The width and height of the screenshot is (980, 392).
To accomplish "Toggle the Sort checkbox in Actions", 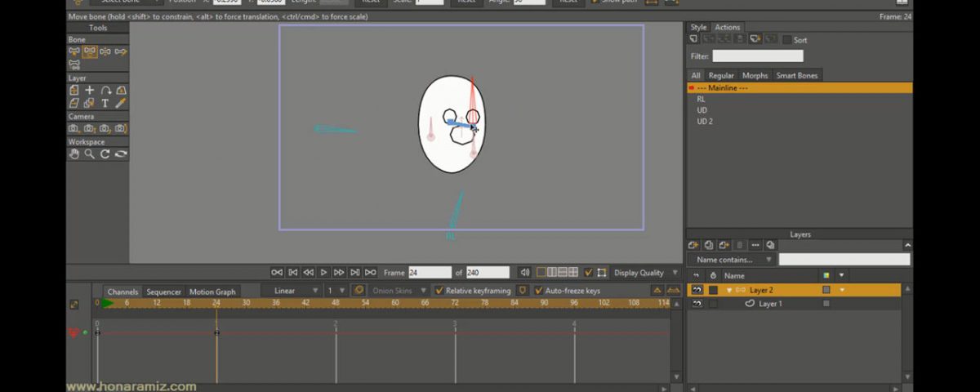I will pos(787,39).
